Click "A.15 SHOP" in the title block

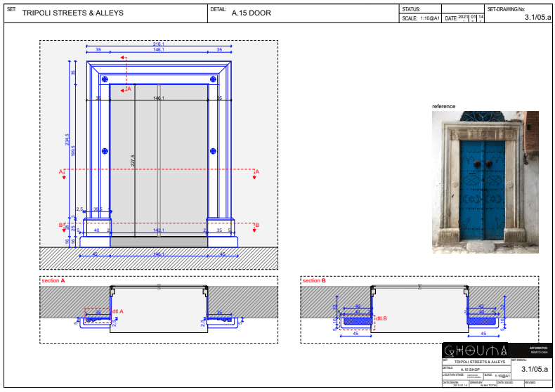pos(470,370)
